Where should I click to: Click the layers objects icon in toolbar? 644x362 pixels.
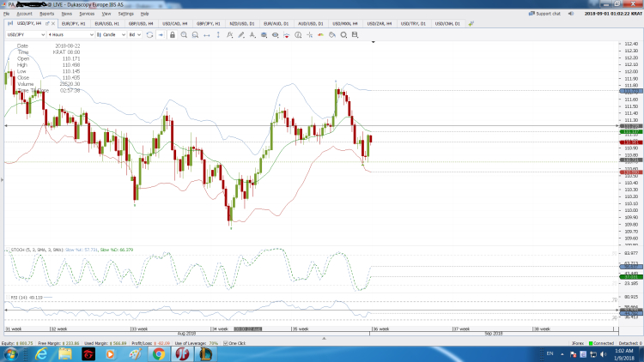coord(264,35)
